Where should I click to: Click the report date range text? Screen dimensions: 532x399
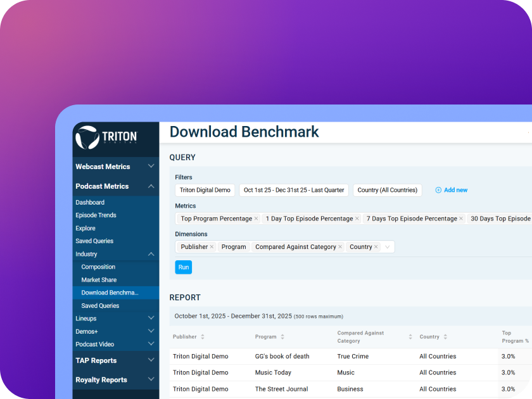(233, 316)
